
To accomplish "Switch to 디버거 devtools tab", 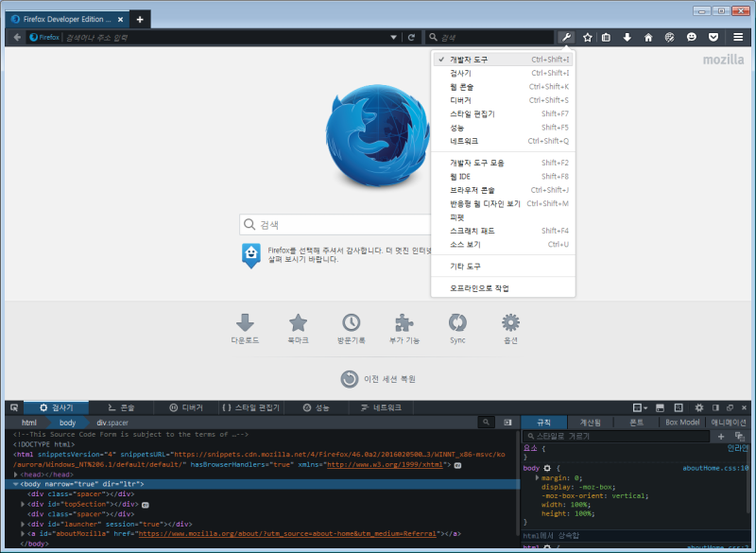I will pos(186,407).
